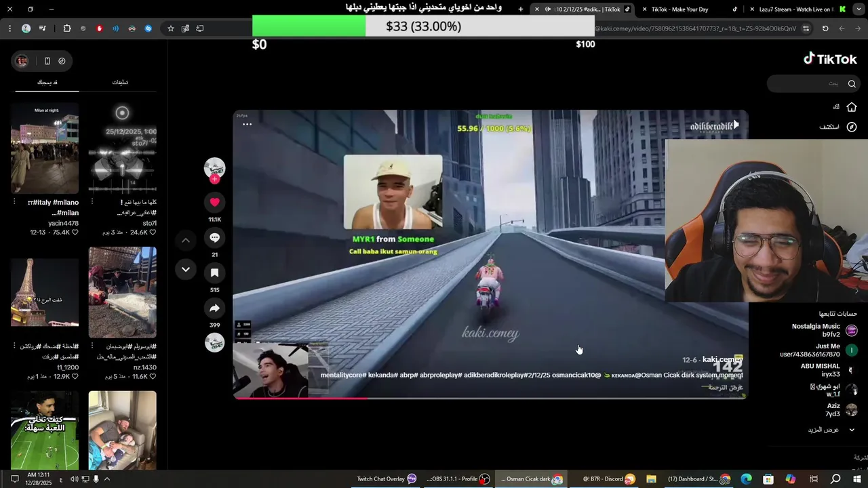This screenshot has height=488, width=868.
Task: Switch to the 'Lazu7 Stream' Kick tab
Action: click(796, 9)
